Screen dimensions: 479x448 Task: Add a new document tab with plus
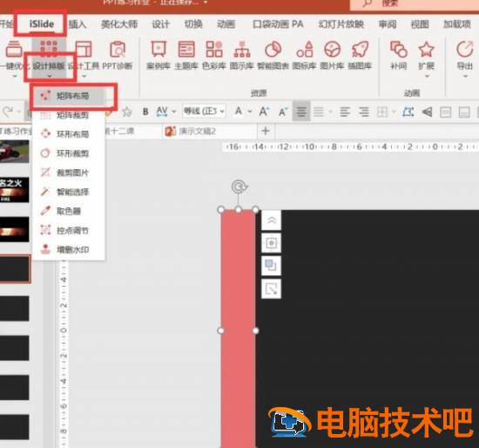click(x=266, y=131)
